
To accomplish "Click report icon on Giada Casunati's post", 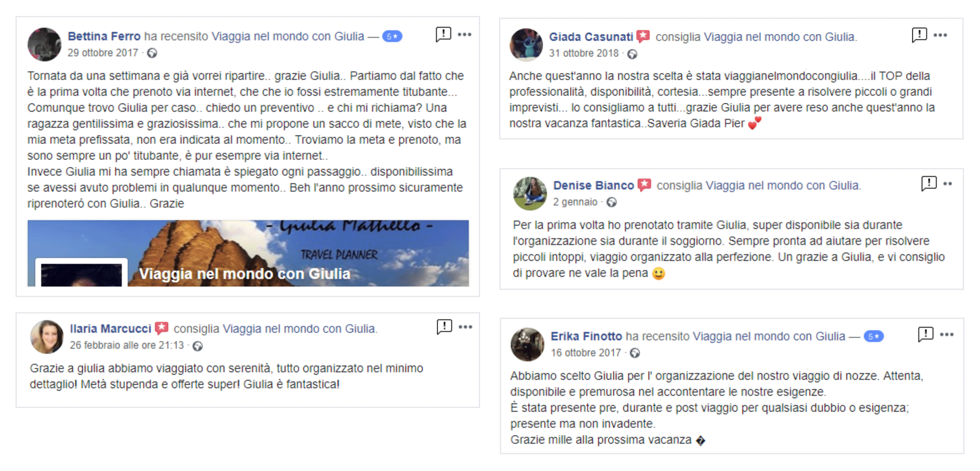I will [920, 35].
